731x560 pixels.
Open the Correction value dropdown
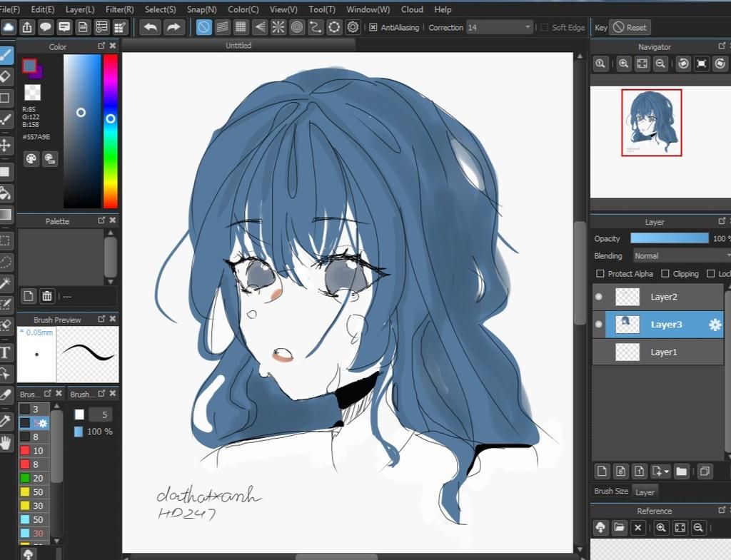click(x=500, y=28)
